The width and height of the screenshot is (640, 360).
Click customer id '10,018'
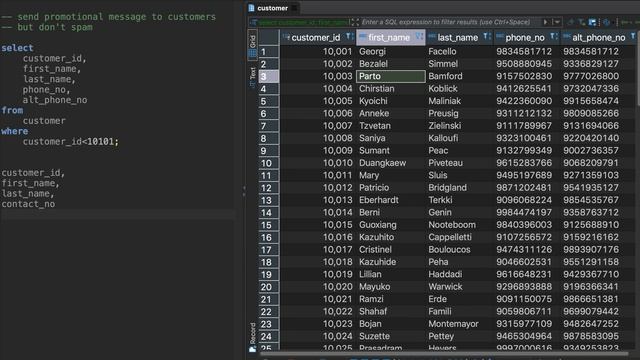tap(337, 262)
